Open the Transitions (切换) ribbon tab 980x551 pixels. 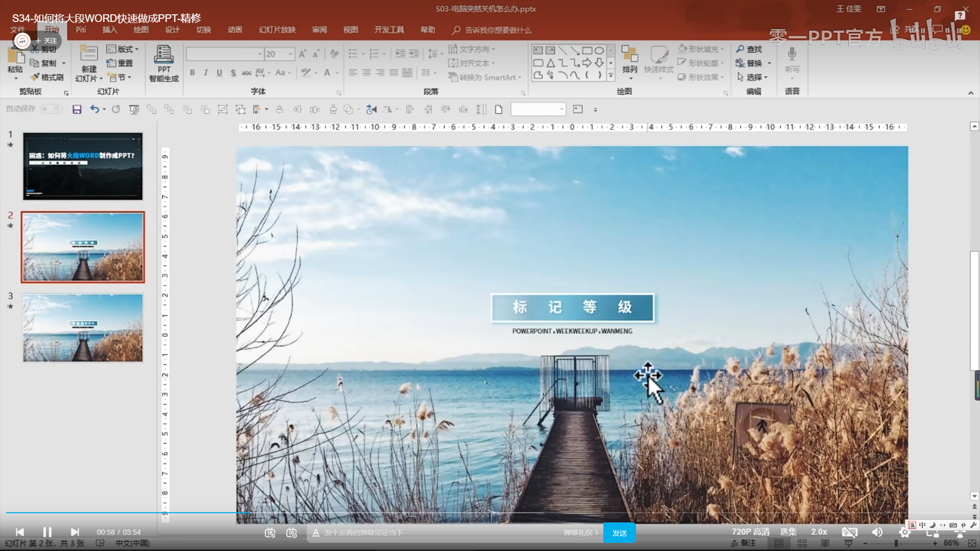coord(204,30)
